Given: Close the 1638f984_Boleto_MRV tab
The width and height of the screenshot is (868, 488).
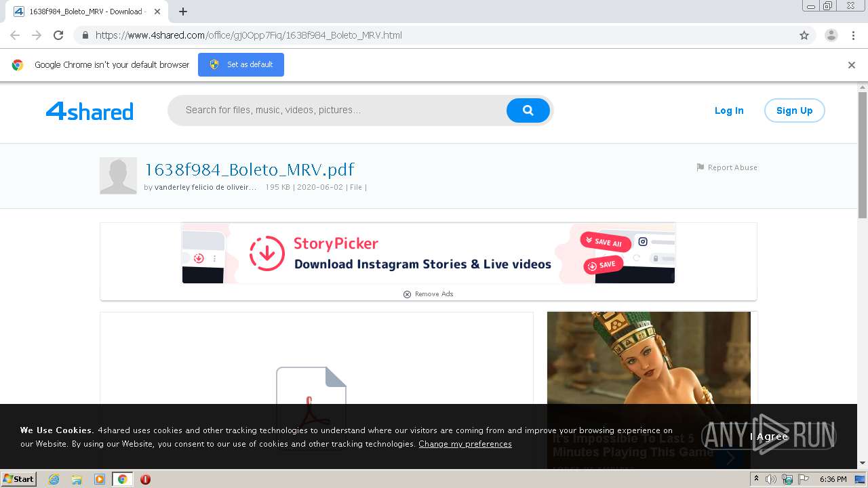Looking at the screenshot, I should 157,12.
